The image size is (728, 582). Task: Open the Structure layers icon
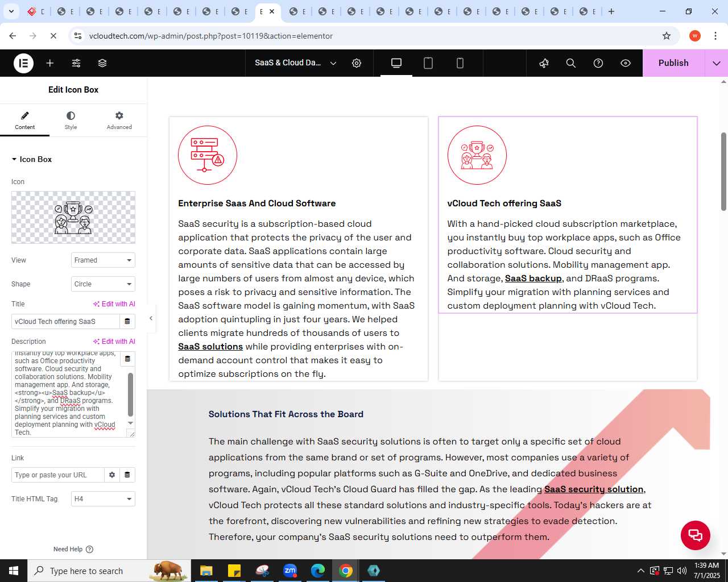[x=102, y=63]
